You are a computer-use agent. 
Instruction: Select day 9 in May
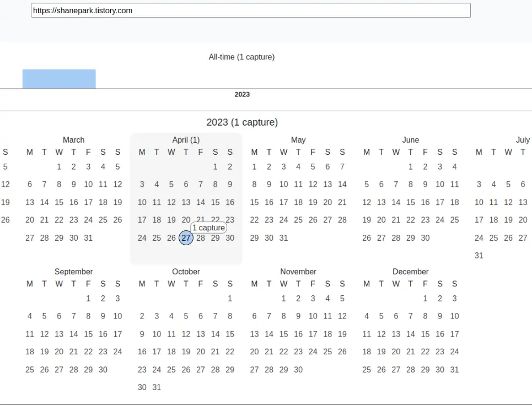click(268, 185)
